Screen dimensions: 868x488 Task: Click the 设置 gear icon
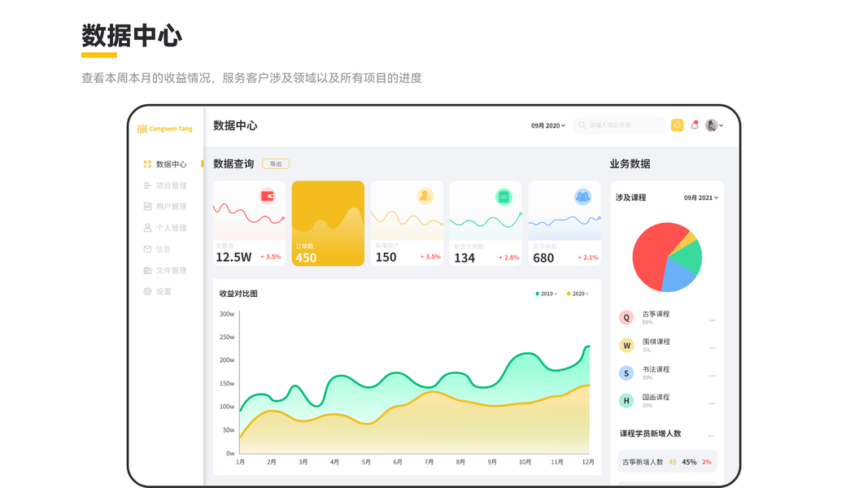click(x=147, y=292)
